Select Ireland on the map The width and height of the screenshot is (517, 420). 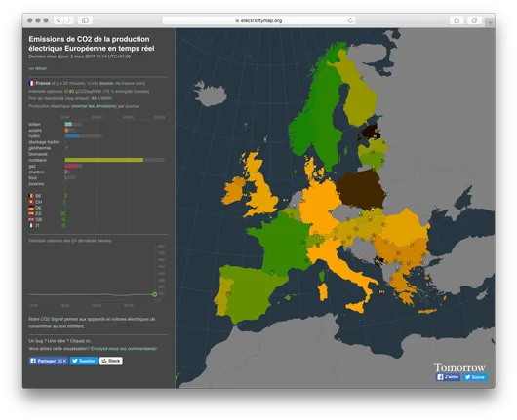coord(232,193)
